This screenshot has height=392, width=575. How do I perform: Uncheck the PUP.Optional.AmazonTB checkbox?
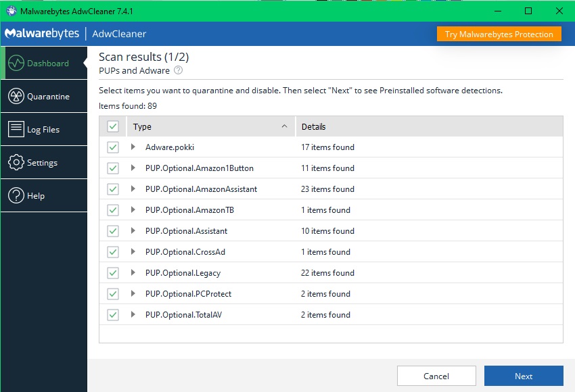113,210
